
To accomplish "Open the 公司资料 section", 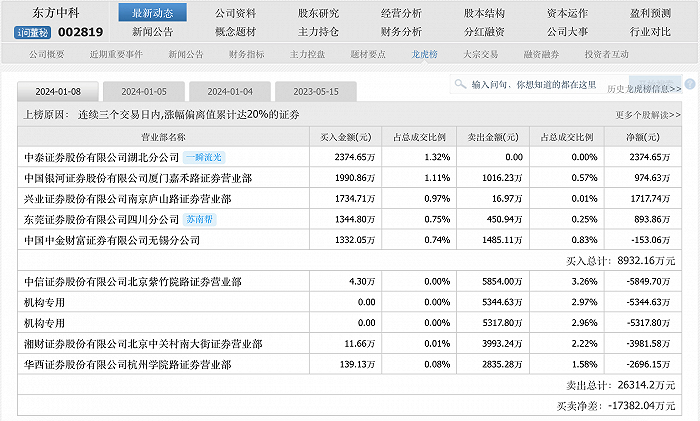I will click(235, 13).
